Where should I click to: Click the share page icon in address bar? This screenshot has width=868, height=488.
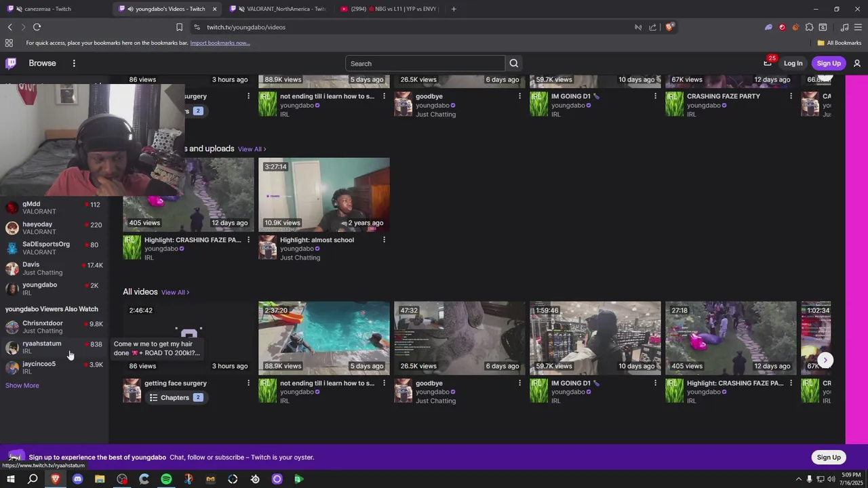click(x=653, y=27)
